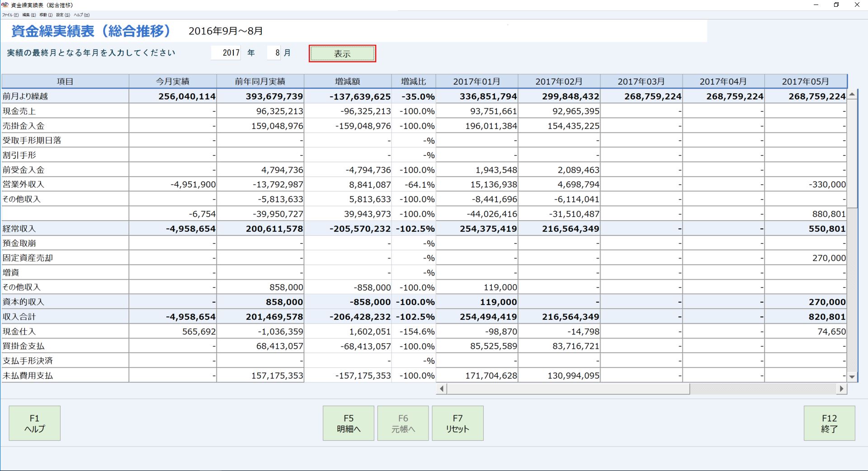Click the horizontal scrollbar right arrow
Screen dimensions: 868x471
(x=841, y=389)
